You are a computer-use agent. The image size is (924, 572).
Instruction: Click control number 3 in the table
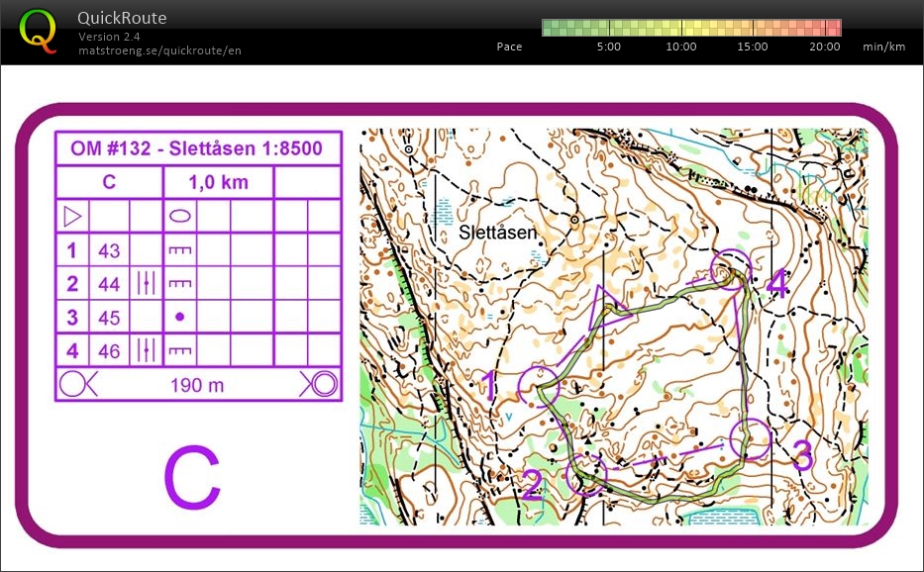click(72, 318)
